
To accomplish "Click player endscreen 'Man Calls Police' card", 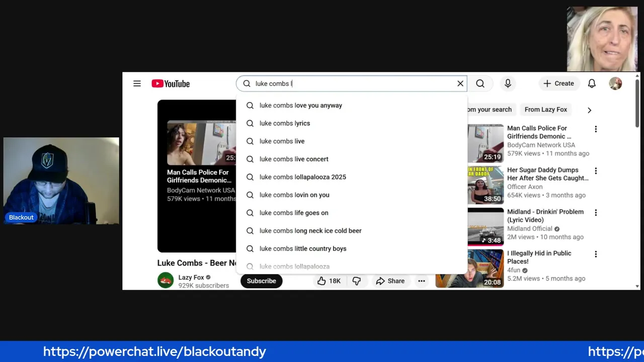I will click(201, 161).
